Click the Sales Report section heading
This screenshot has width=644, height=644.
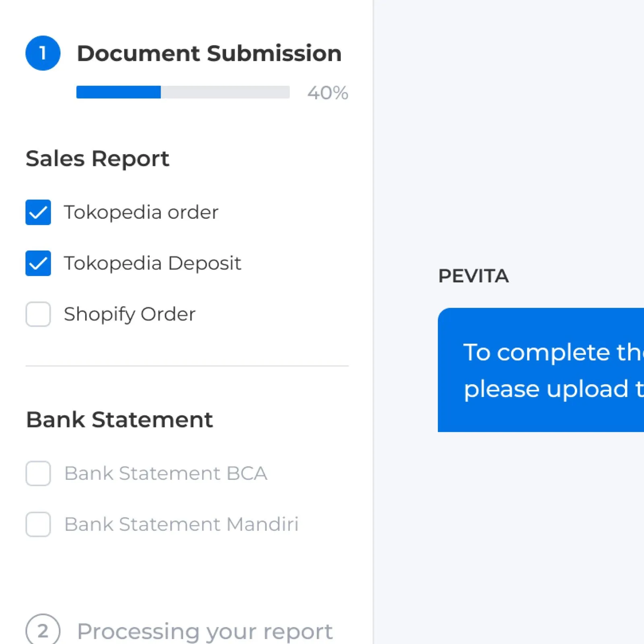click(97, 158)
